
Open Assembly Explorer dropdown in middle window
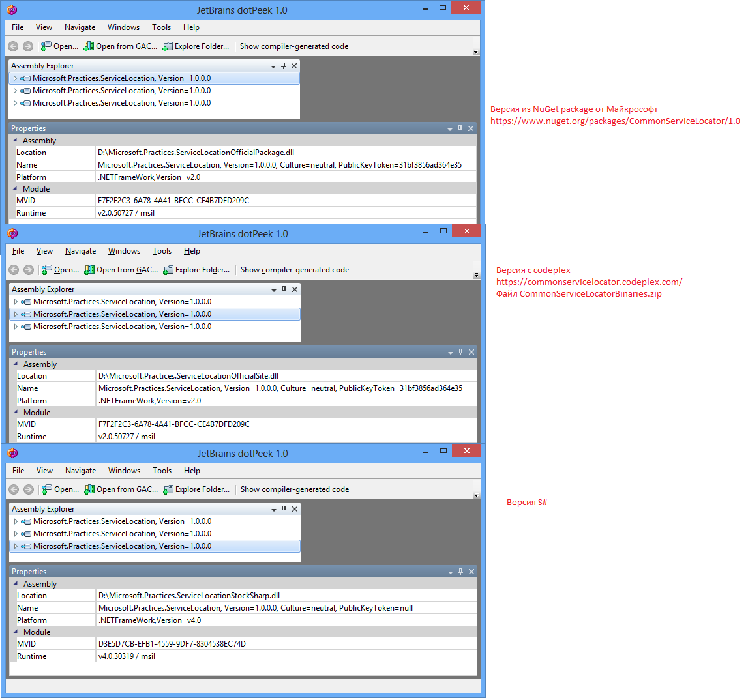click(x=274, y=291)
